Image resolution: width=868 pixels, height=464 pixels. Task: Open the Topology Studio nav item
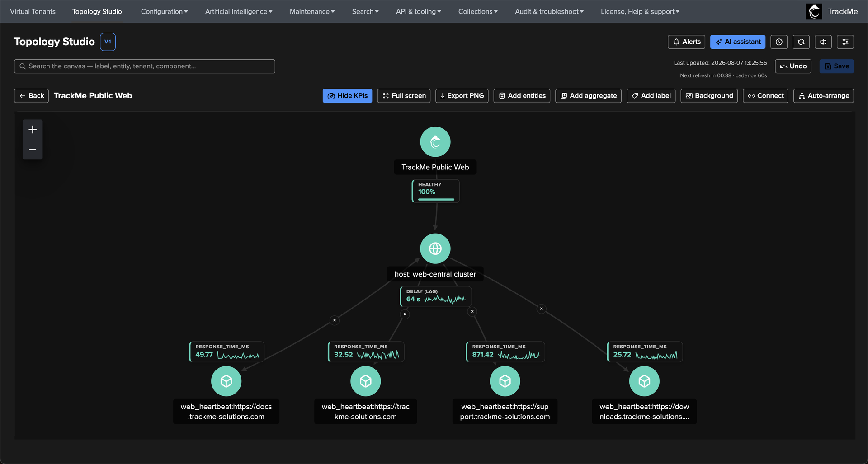97,12
